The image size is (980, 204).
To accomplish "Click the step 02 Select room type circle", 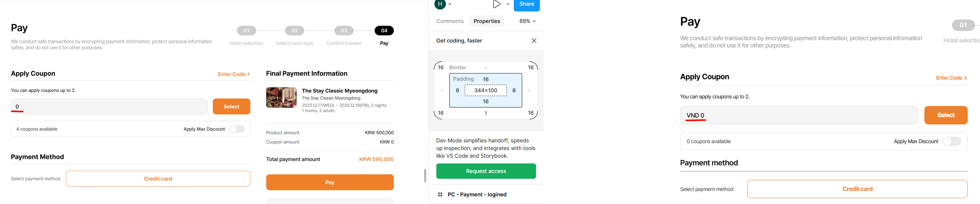I will pos(294,31).
